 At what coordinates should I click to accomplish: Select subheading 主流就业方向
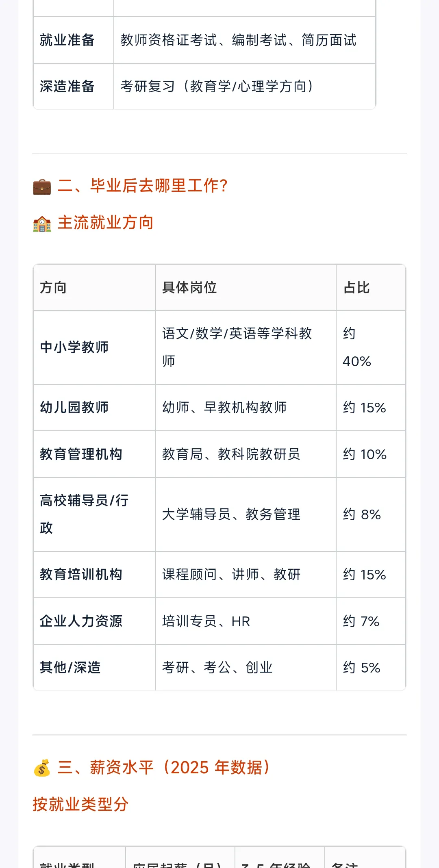pos(106,223)
